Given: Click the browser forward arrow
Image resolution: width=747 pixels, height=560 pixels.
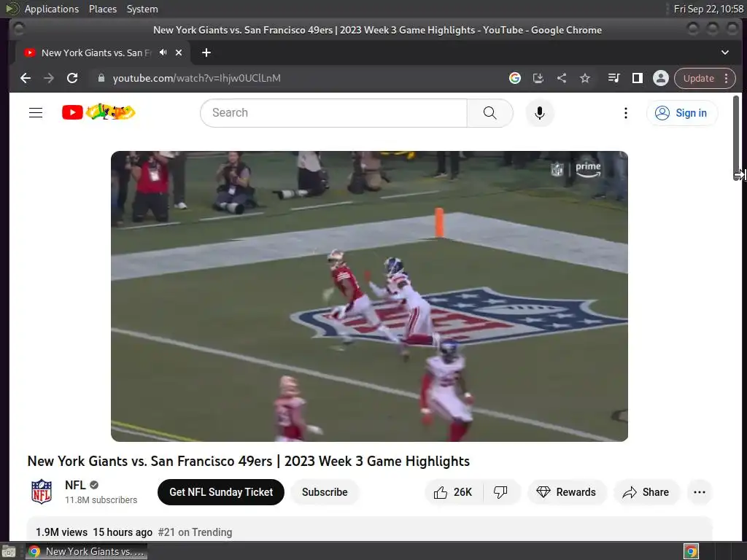Looking at the screenshot, I should [x=49, y=78].
